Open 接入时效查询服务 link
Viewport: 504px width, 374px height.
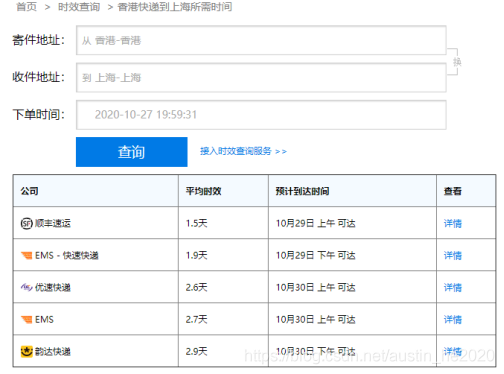coord(243,151)
